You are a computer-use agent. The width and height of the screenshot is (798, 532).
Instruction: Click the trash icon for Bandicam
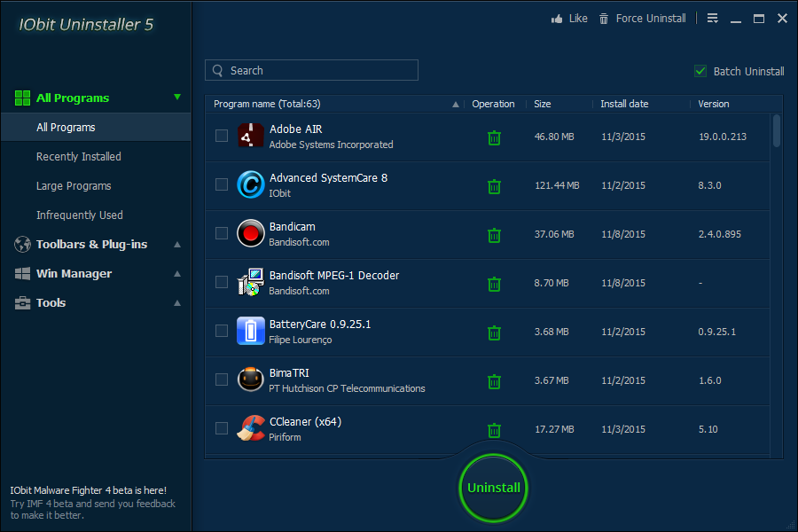[x=494, y=235]
